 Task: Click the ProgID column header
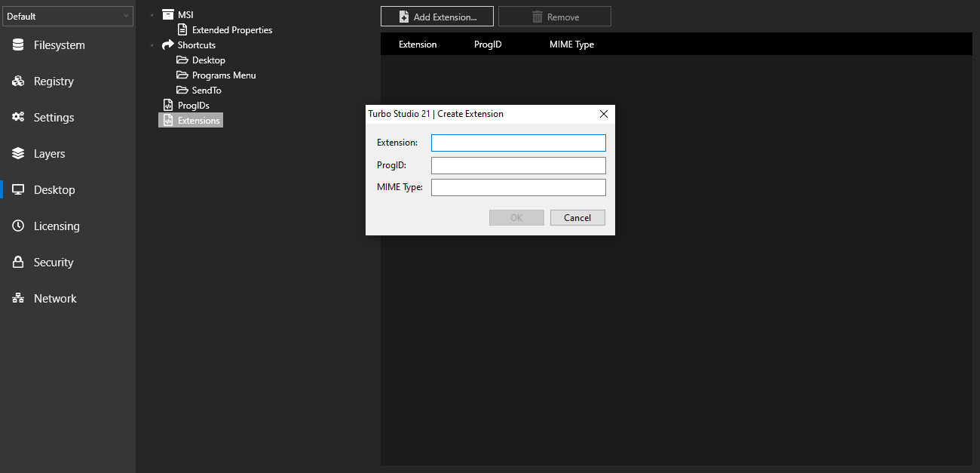pyautogui.click(x=488, y=45)
